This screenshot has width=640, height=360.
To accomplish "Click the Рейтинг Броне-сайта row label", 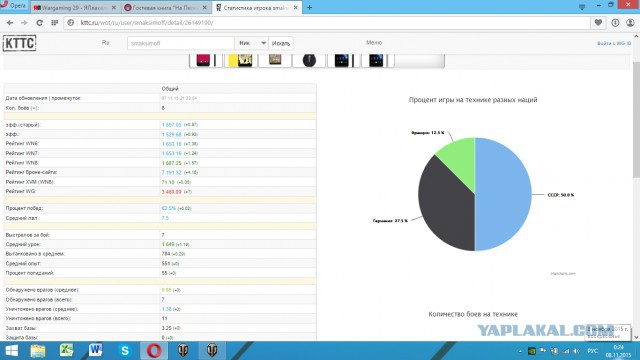I will [31, 172].
